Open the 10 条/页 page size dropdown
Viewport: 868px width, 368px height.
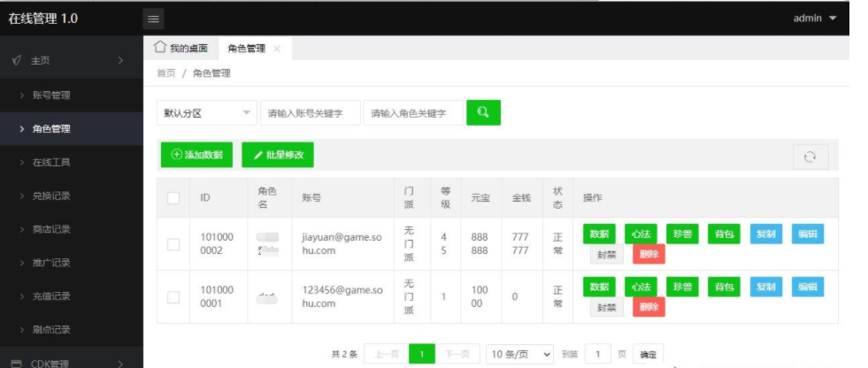(521, 354)
